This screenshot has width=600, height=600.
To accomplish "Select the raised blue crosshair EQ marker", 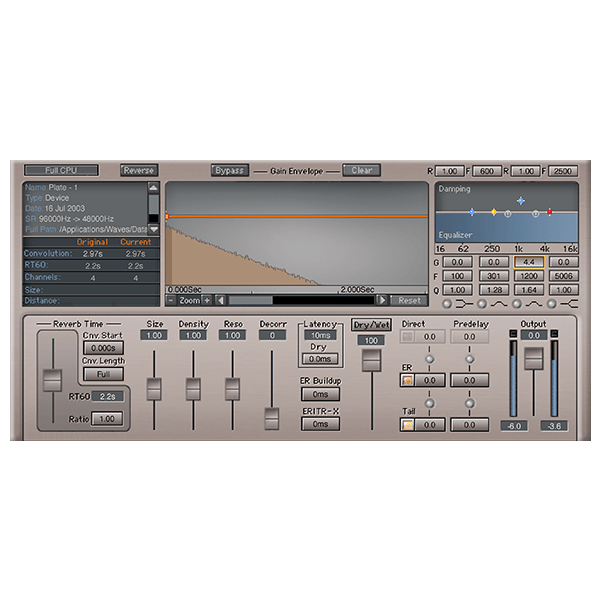I will tap(520, 201).
